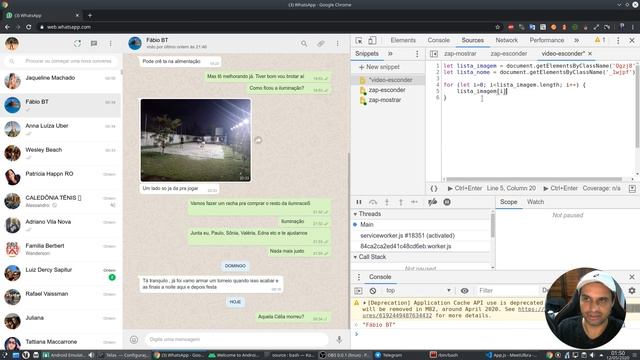Image resolution: width=640 pixels, height=360 pixels.
Task: Close the video-esconder editor tab
Action: click(590, 53)
